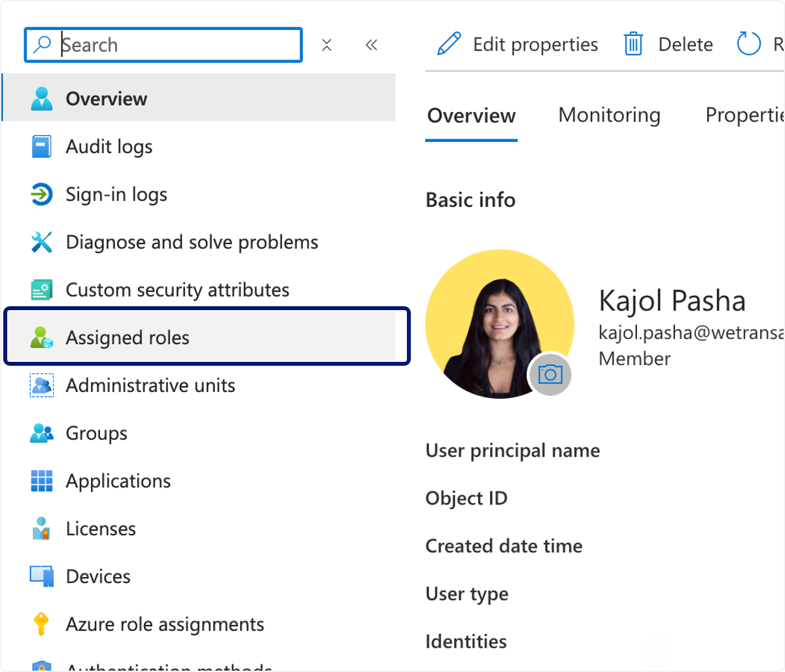The width and height of the screenshot is (785, 672).
Task: Select Diagnose and solve problems
Action: pos(199,242)
